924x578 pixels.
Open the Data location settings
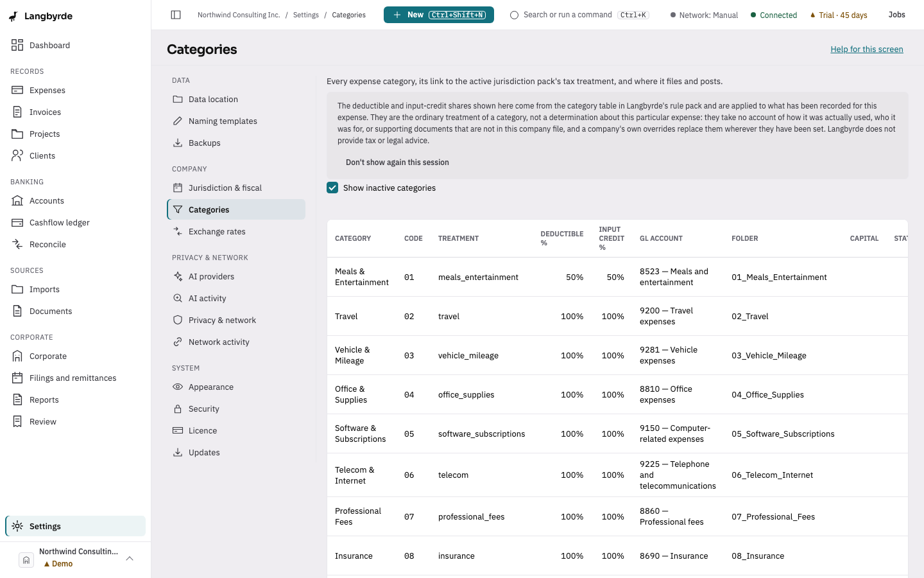(x=236, y=99)
